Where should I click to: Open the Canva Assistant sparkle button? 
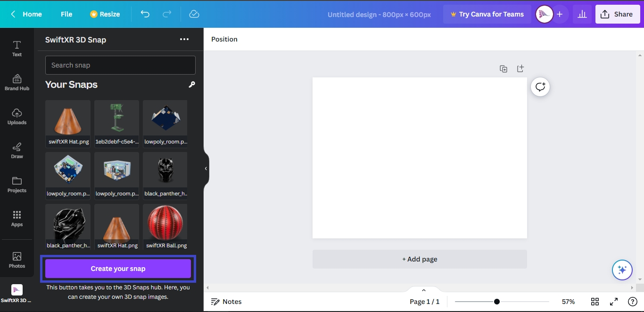[x=622, y=270]
